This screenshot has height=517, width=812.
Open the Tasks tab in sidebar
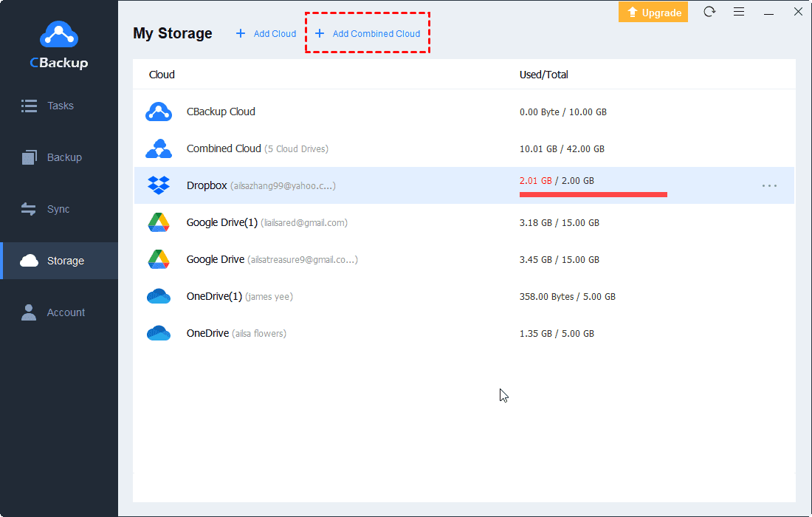tap(59, 106)
